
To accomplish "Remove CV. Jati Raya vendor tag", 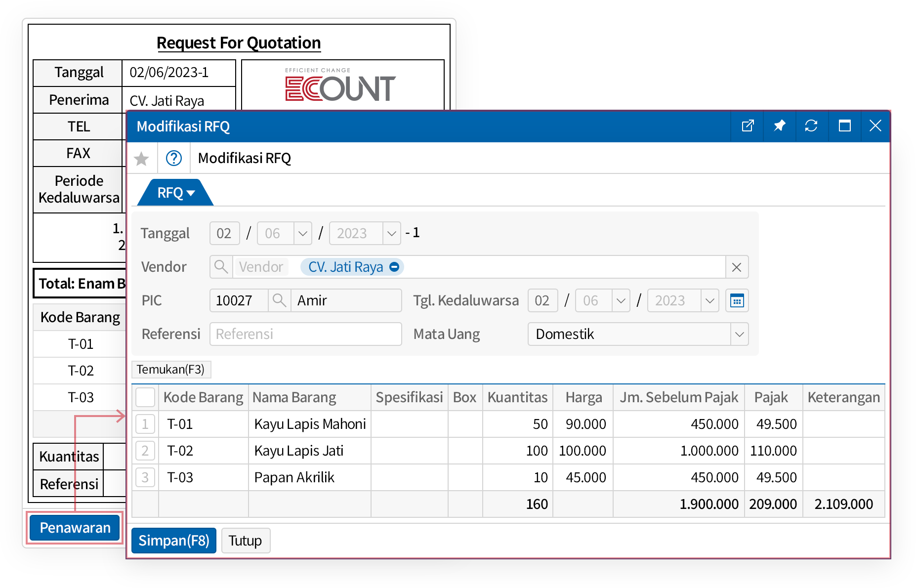I will tap(394, 267).
